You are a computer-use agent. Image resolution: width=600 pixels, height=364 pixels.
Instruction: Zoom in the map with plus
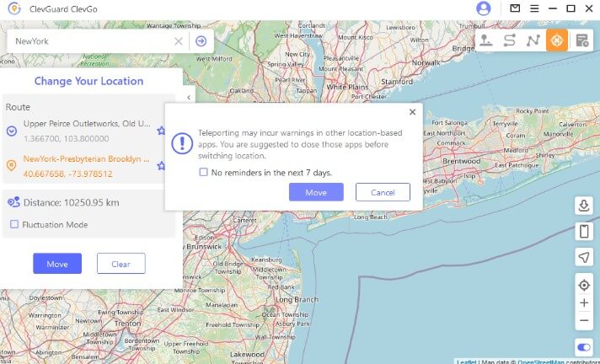(584, 302)
